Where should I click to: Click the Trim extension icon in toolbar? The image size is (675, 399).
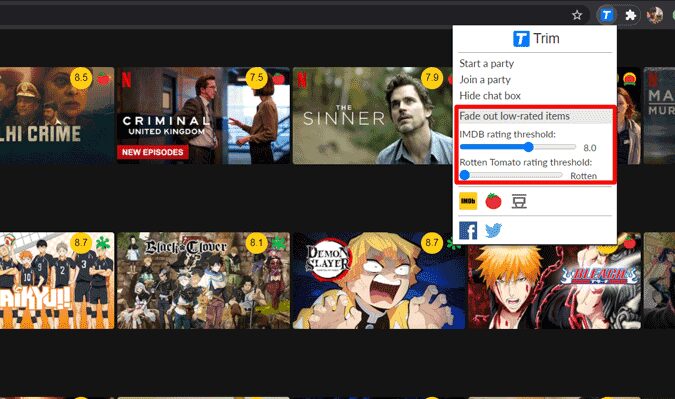click(606, 15)
